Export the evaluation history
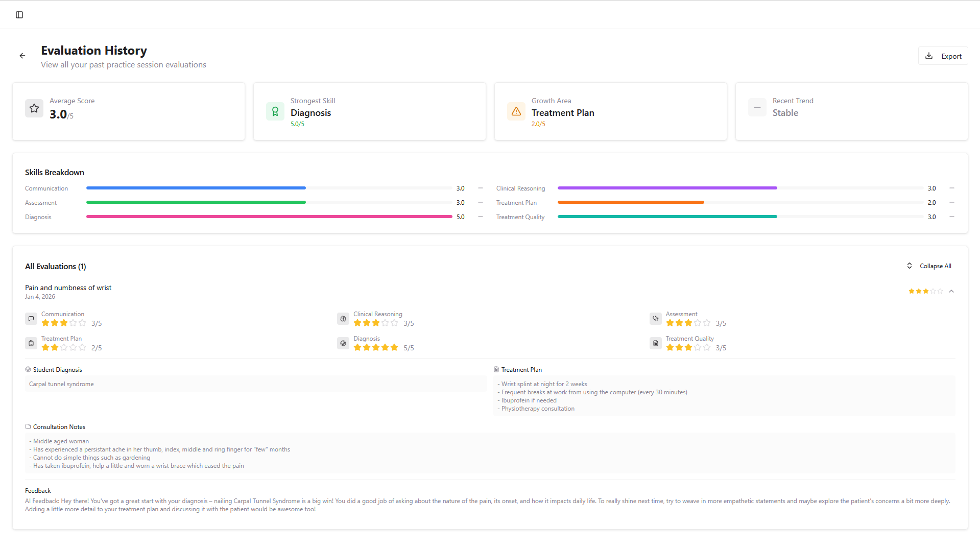This screenshot has height=548, width=980. click(943, 56)
